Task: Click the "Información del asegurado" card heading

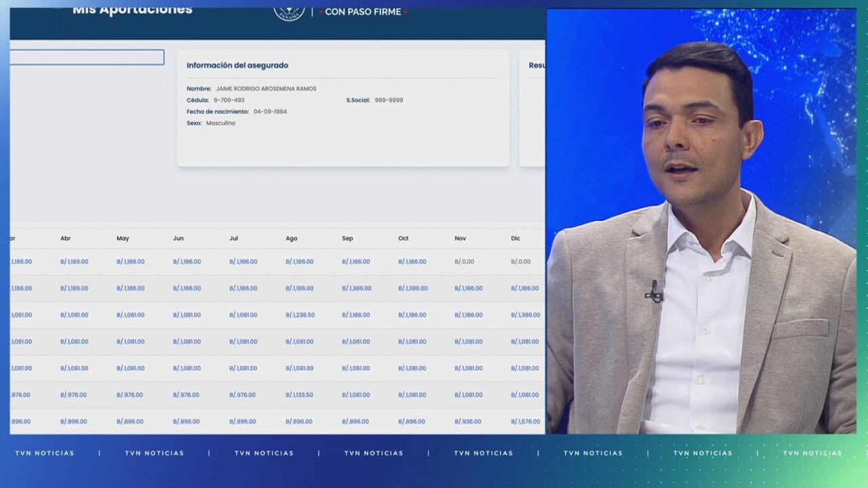Action: pyautogui.click(x=237, y=65)
